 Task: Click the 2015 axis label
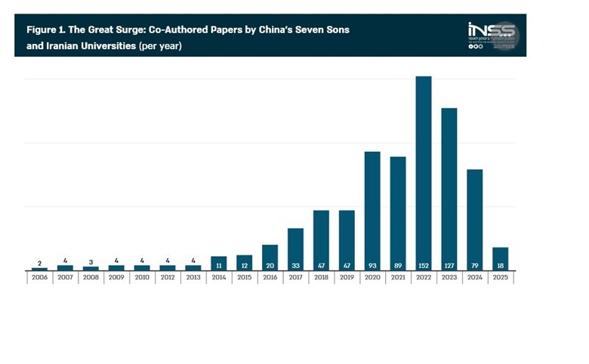(x=245, y=277)
